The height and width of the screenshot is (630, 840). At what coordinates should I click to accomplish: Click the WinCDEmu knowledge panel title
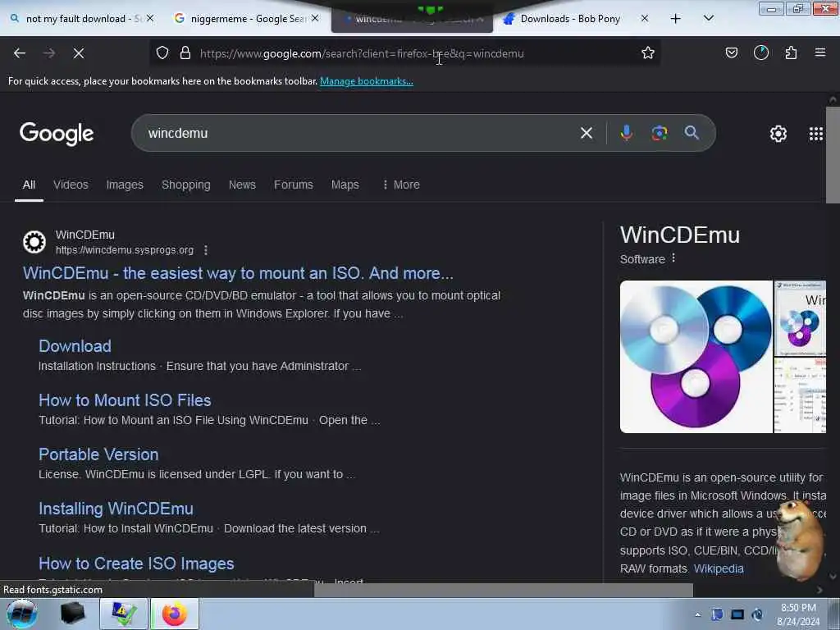click(680, 235)
